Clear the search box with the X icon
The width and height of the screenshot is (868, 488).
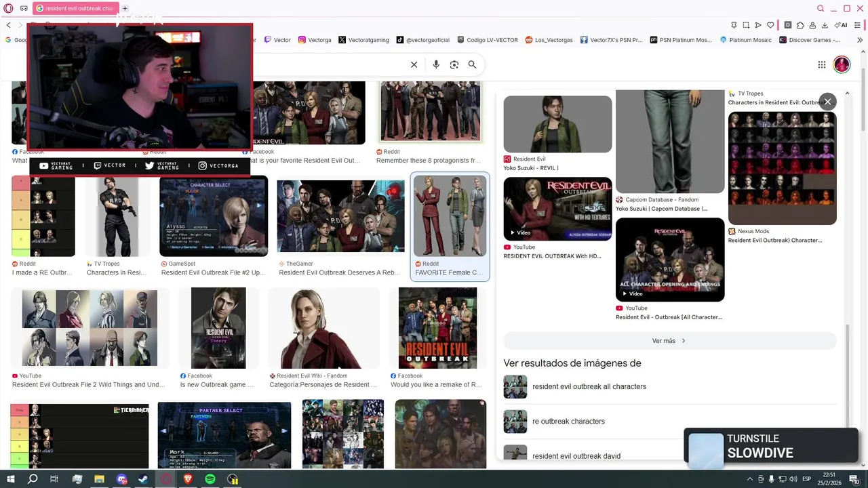coord(414,64)
